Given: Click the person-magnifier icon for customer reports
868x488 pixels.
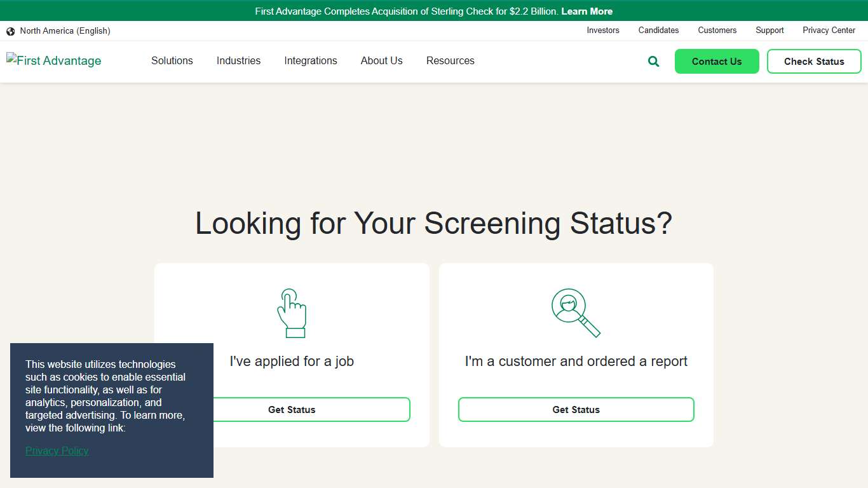Looking at the screenshot, I should (575, 312).
